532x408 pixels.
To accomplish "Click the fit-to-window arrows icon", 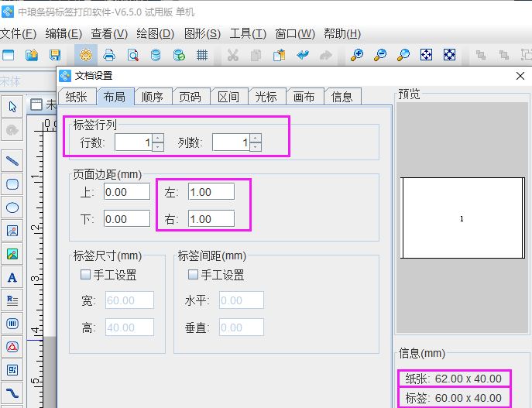I will [426, 55].
